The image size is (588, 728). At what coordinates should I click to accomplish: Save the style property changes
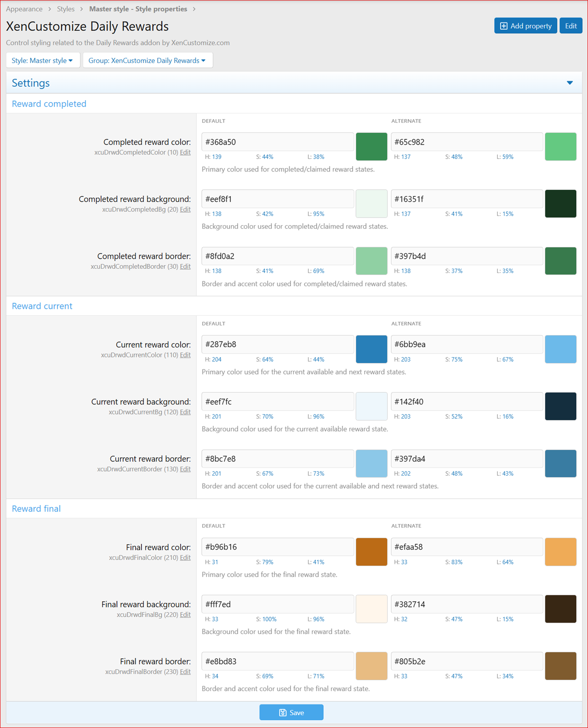tap(291, 712)
